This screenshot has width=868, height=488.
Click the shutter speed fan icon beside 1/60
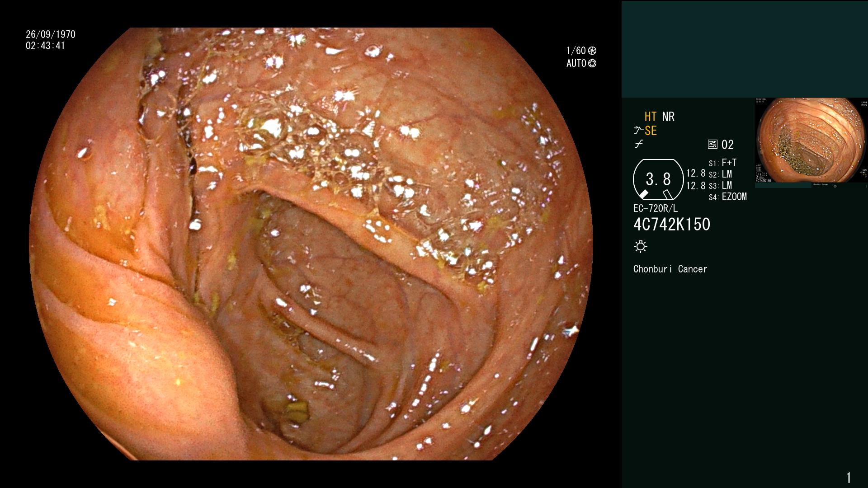(x=592, y=51)
